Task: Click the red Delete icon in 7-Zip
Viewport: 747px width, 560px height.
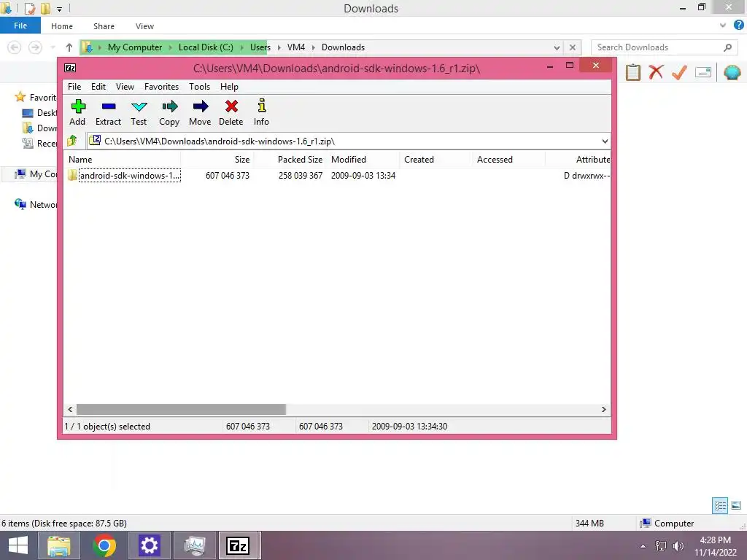Action: coord(231,112)
